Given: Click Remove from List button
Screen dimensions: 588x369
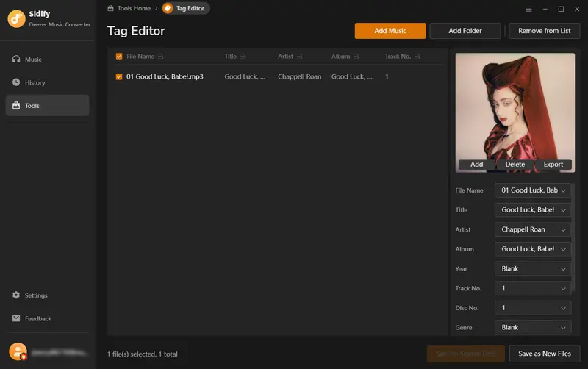Looking at the screenshot, I should [544, 31].
